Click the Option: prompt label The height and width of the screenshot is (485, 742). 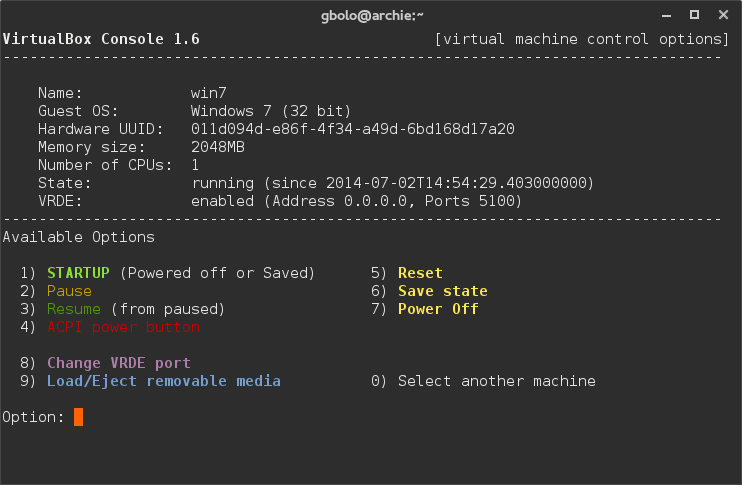click(x=33, y=417)
